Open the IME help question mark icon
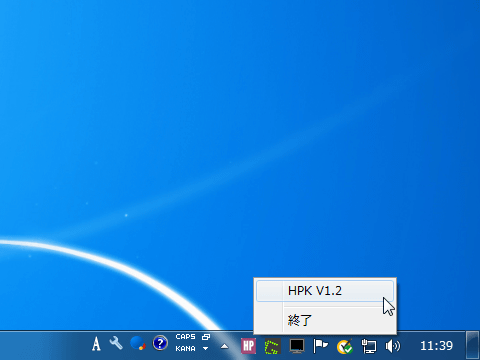 [160, 343]
